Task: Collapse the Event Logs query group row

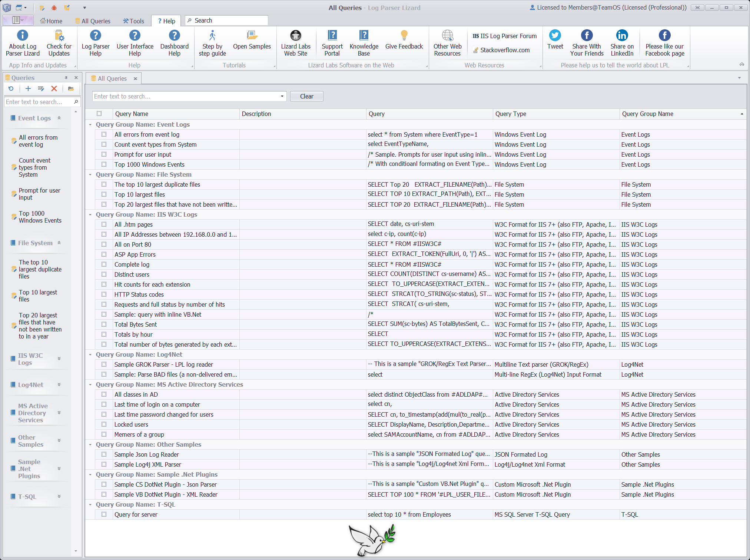Action: [x=90, y=124]
